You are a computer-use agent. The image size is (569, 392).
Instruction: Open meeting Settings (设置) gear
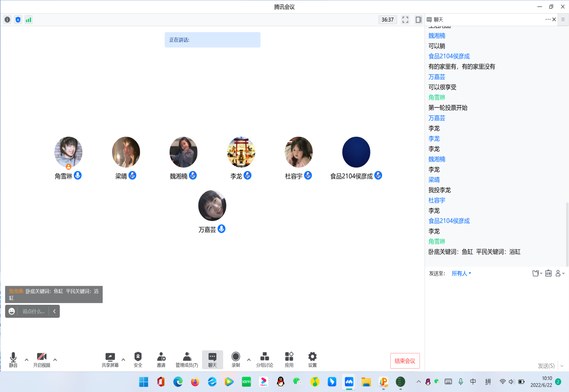click(x=312, y=359)
